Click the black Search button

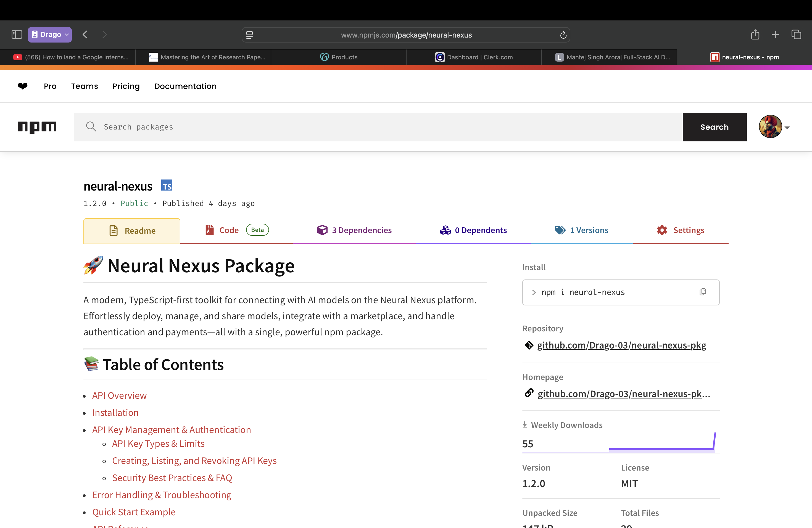point(715,127)
